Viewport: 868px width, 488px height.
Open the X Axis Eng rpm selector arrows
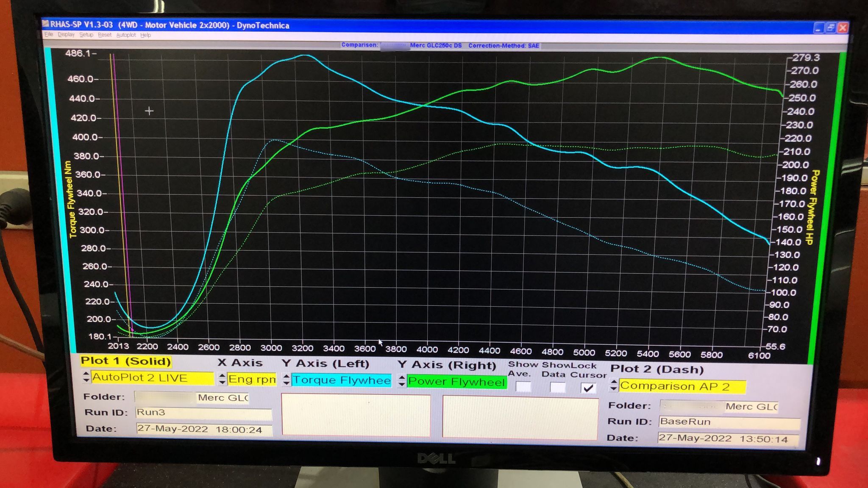(x=222, y=378)
